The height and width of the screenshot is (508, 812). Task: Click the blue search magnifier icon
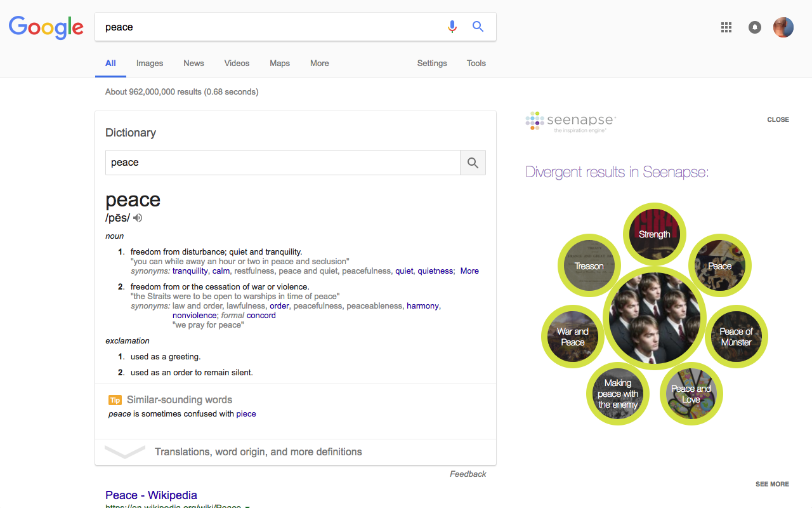coord(478,27)
